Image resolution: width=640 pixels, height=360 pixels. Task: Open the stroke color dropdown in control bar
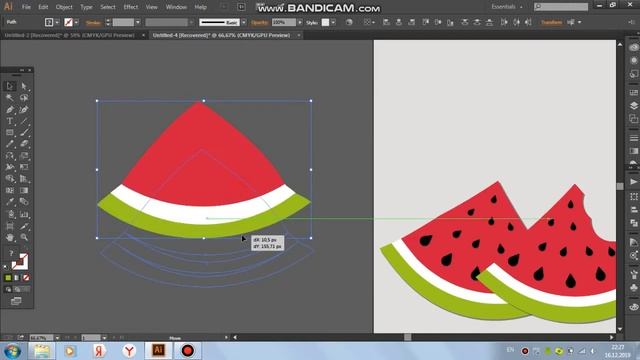(x=77, y=22)
